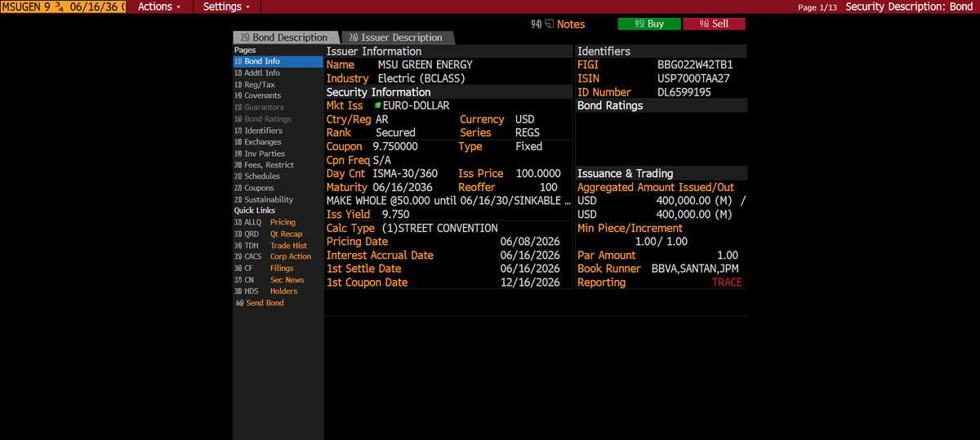
Task: Switch to the Bond Description tab
Action: (x=284, y=38)
